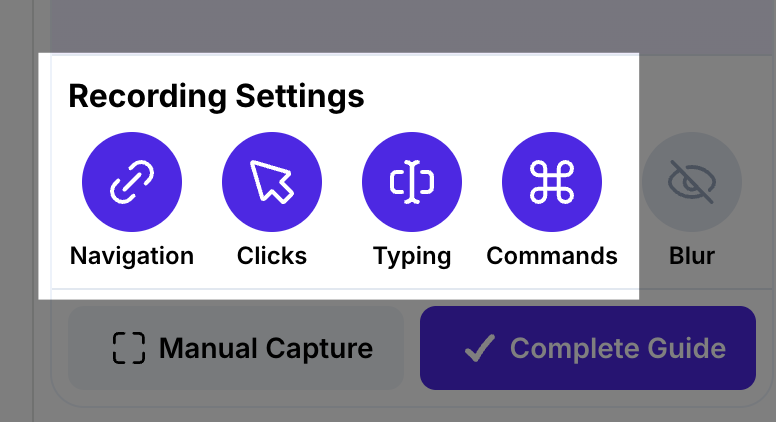Select the Typing text label
The image size is (776, 422).
[x=412, y=255]
